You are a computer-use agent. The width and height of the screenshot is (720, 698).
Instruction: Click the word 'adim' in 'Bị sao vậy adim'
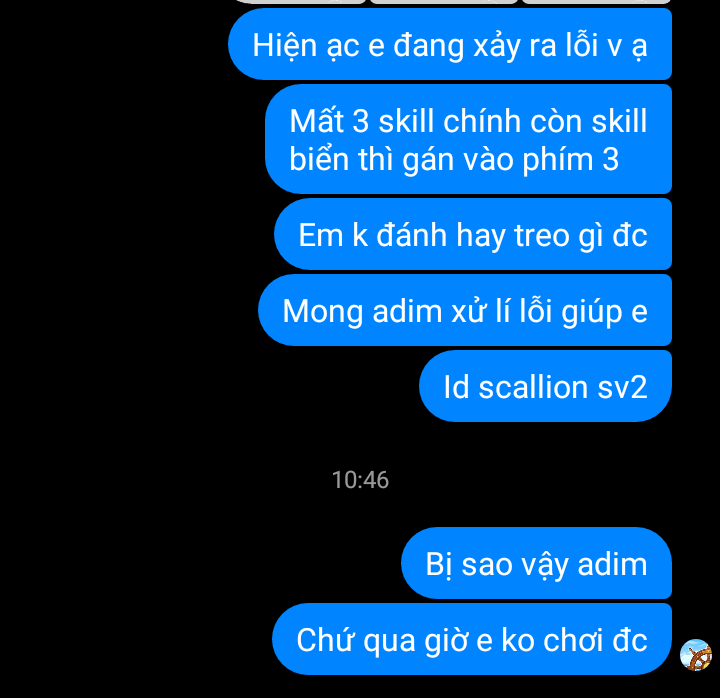(613, 564)
